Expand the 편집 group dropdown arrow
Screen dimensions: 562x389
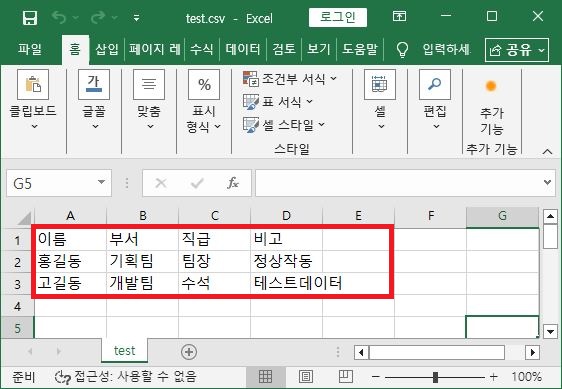pyautogui.click(x=436, y=126)
